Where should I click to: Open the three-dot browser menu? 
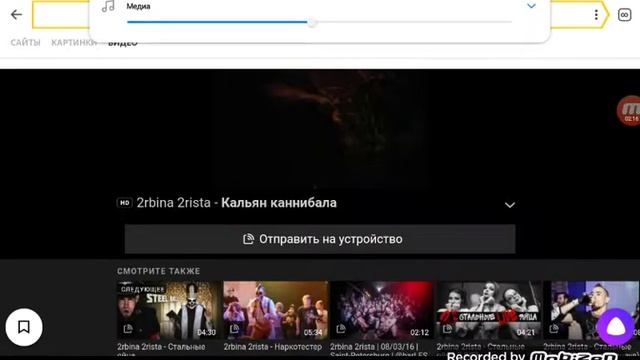point(596,15)
